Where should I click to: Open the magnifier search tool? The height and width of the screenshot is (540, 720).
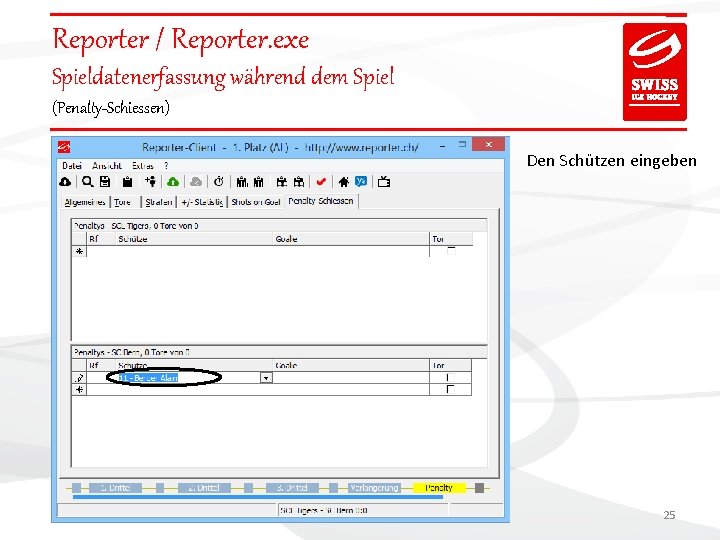click(87, 182)
